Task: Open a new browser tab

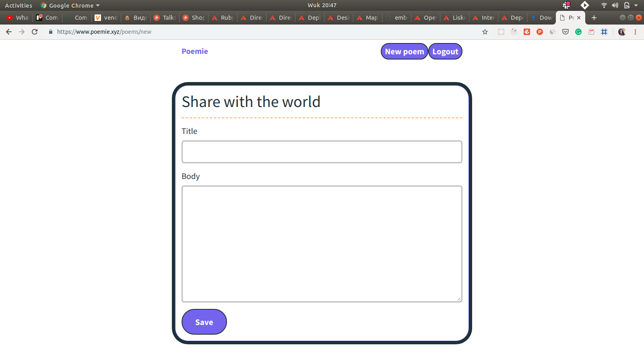Action: click(x=594, y=18)
